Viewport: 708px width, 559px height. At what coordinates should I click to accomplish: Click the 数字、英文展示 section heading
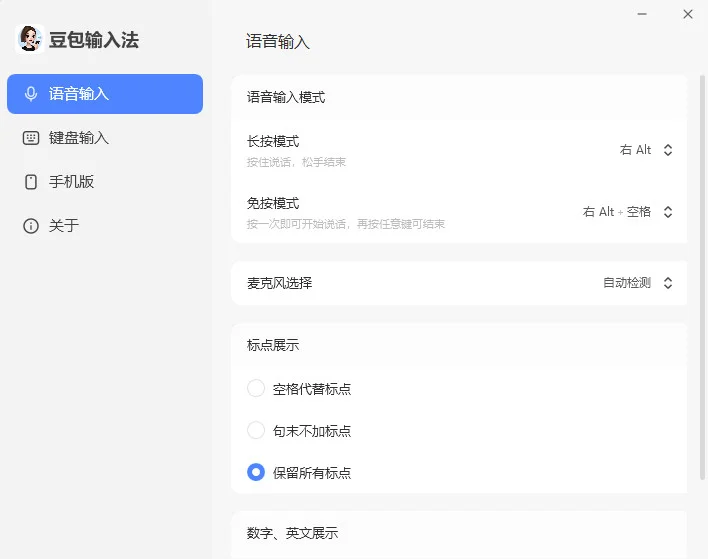pos(292,533)
